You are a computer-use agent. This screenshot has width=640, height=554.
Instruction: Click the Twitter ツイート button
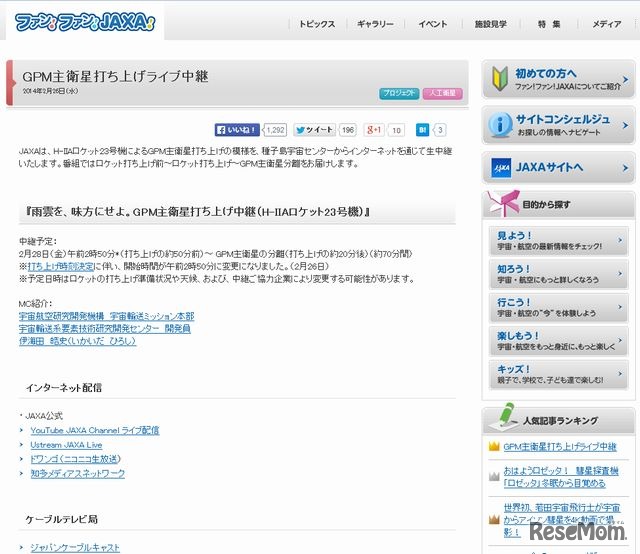click(314, 130)
